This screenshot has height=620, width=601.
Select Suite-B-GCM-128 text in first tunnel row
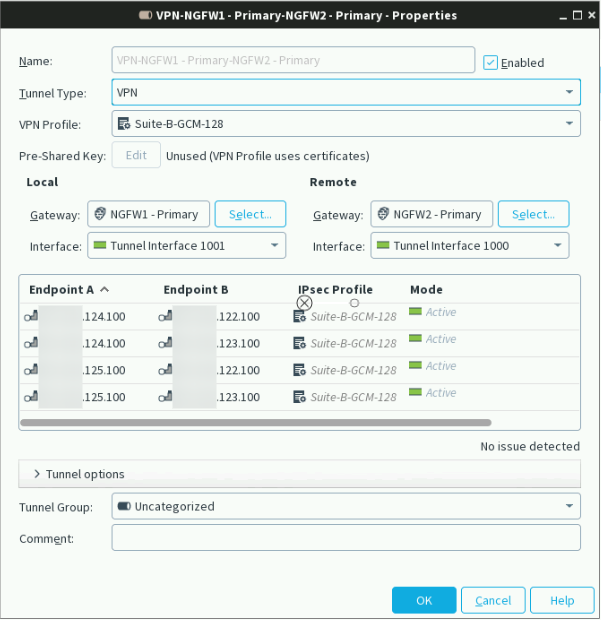pyautogui.click(x=353, y=317)
